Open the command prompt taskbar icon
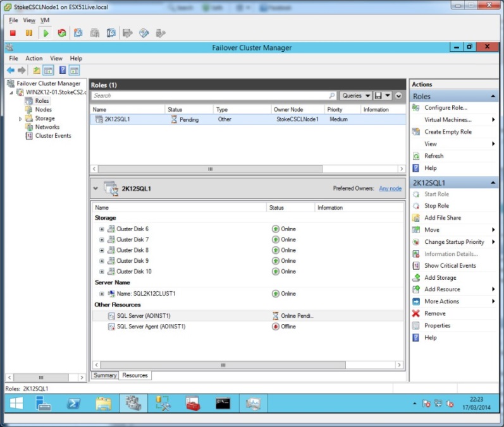 coord(223,403)
